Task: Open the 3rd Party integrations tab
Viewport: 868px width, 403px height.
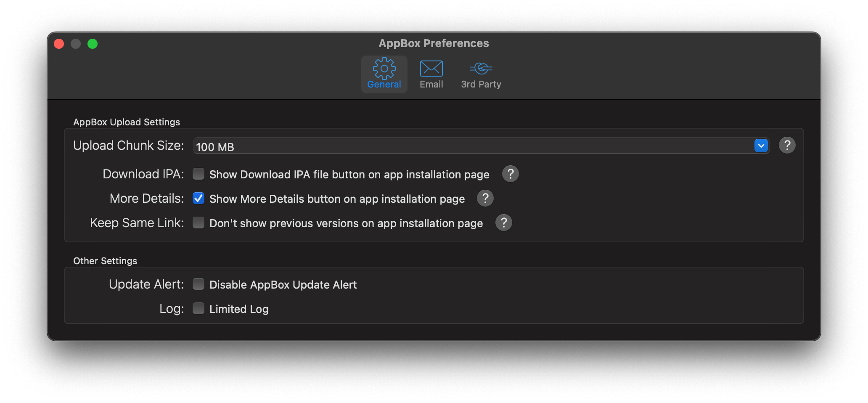Action: 481,74
